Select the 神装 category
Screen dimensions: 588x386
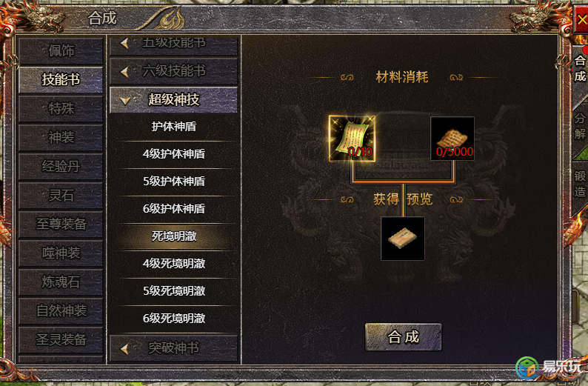point(61,138)
